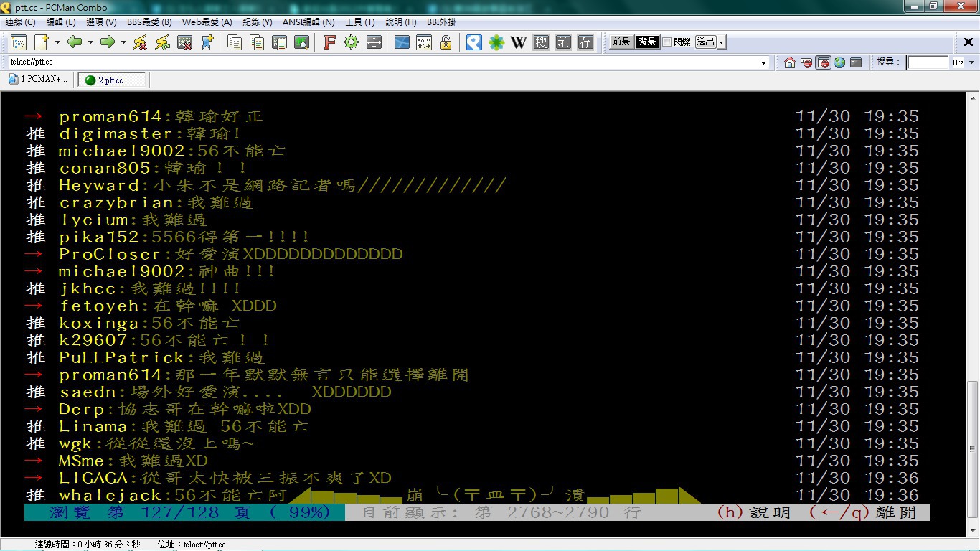Open the 連線 (C) menu
The height and width of the screenshot is (551, 980).
20,22
